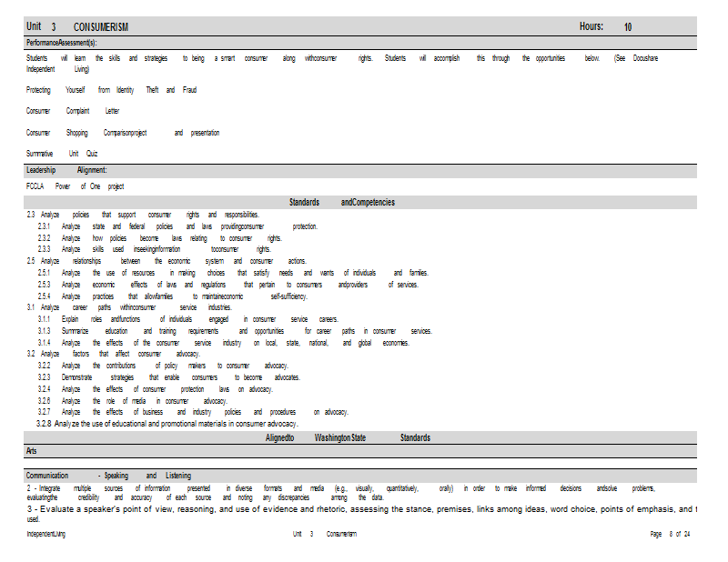Click standard 2.3 about consumer rights and responsibilities
This screenshot has width=728, height=562.
pos(143,215)
